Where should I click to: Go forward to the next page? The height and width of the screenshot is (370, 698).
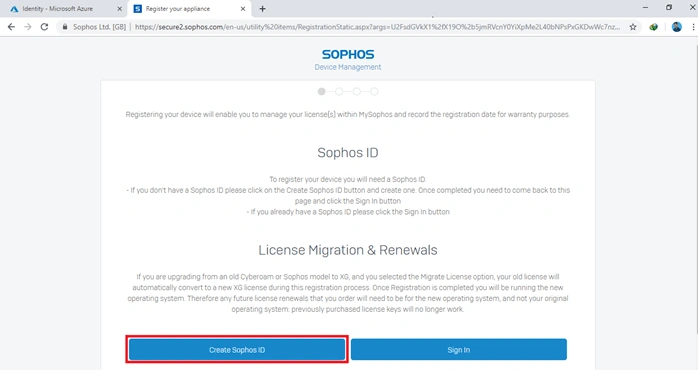tap(28, 27)
